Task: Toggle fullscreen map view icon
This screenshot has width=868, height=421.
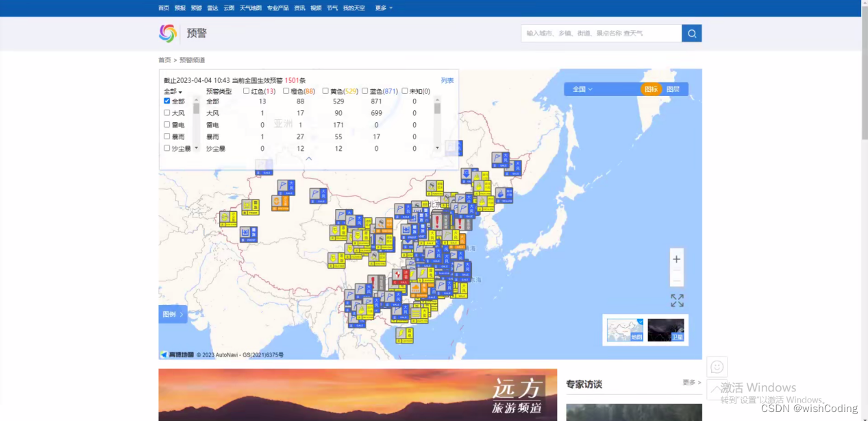Action: point(677,300)
